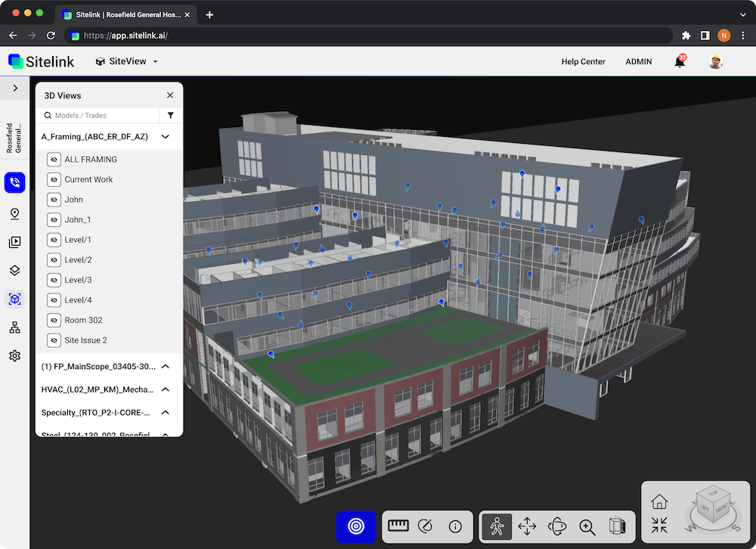Activate the Orbit camera tool
Screen dimensions: 756x549
tap(557, 527)
